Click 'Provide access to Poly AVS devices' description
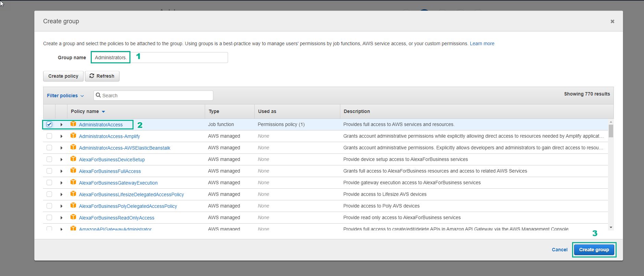This screenshot has width=644, height=276. 381,206
